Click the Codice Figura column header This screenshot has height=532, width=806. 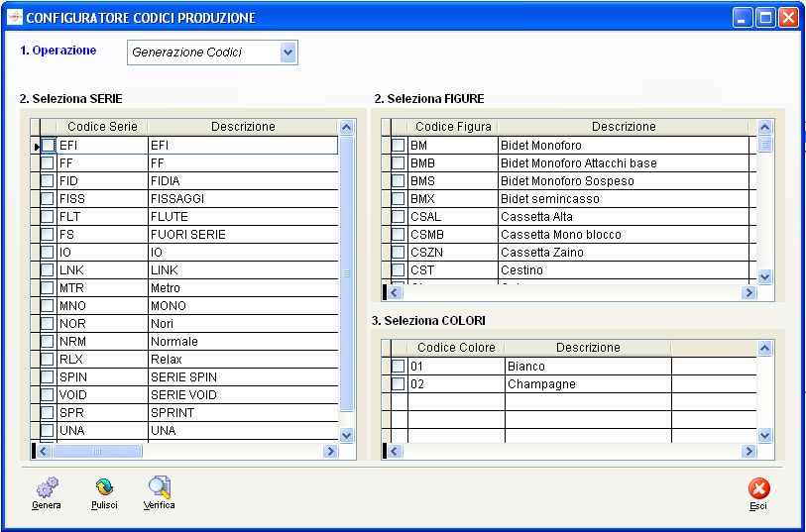[x=453, y=127]
